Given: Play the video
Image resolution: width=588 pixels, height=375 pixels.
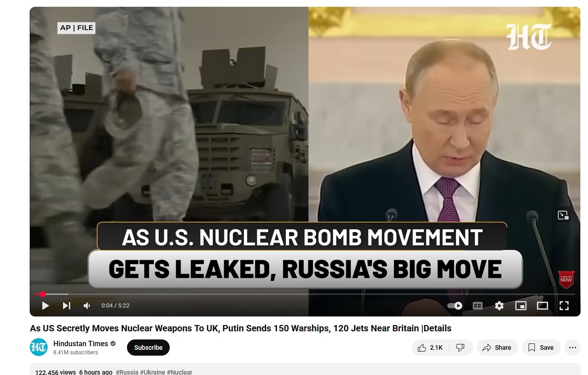Looking at the screenshot, I should coord(45,306).
